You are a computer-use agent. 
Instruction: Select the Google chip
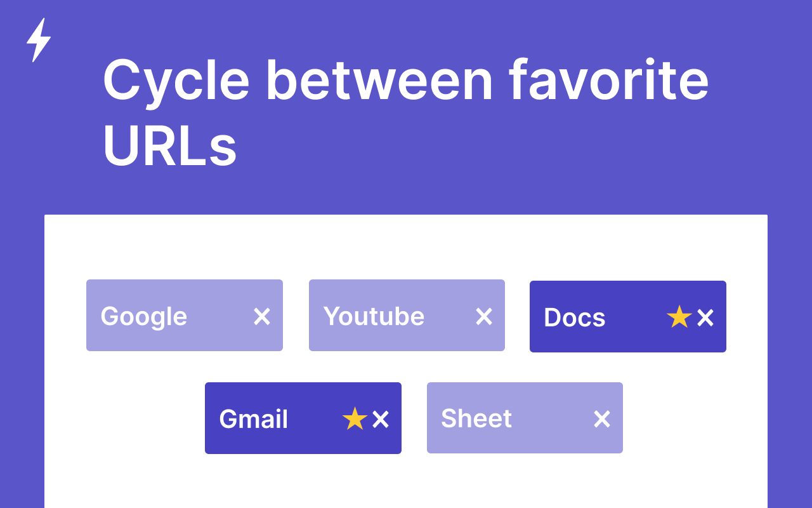[x=144, y=316]
